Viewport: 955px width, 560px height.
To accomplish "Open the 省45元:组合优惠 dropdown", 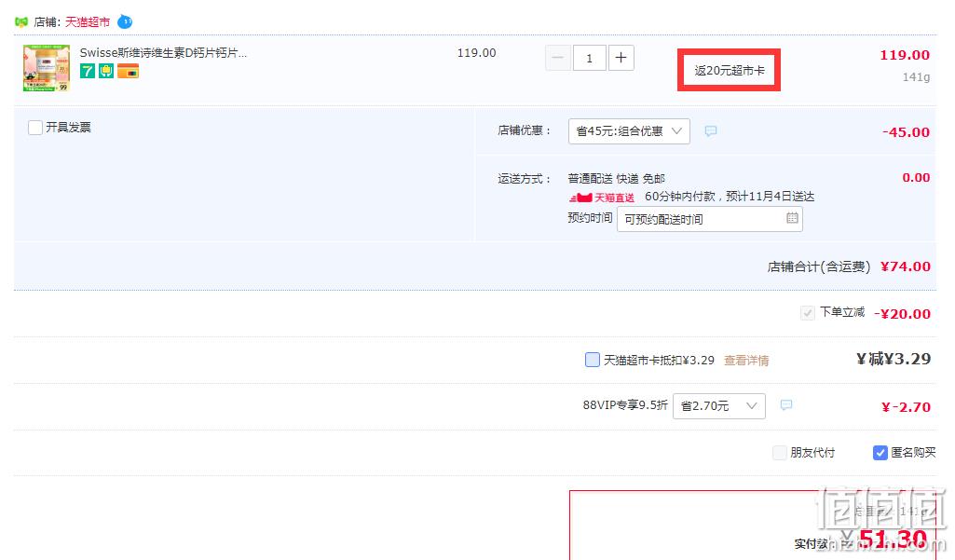I will 629,131.
